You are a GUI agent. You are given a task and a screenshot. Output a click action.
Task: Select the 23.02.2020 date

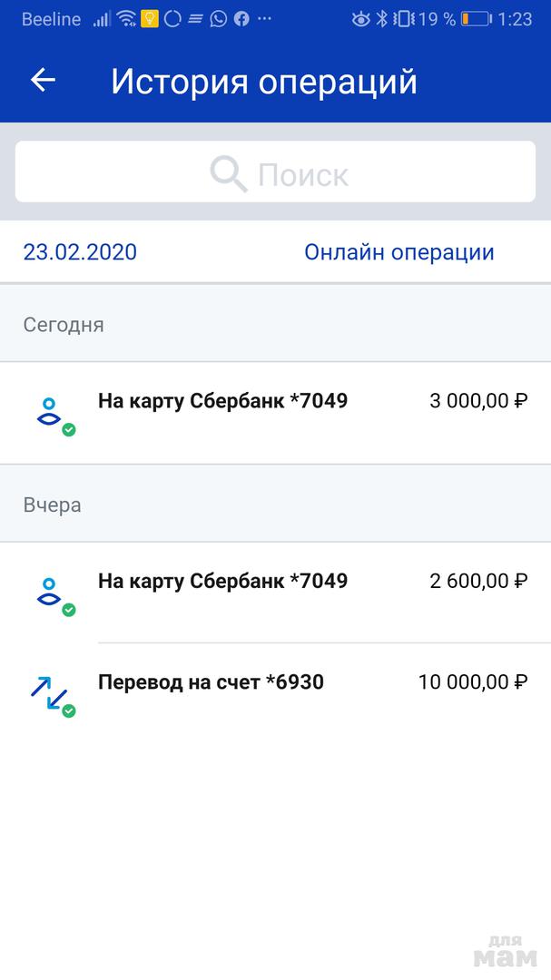coord(80,252)
